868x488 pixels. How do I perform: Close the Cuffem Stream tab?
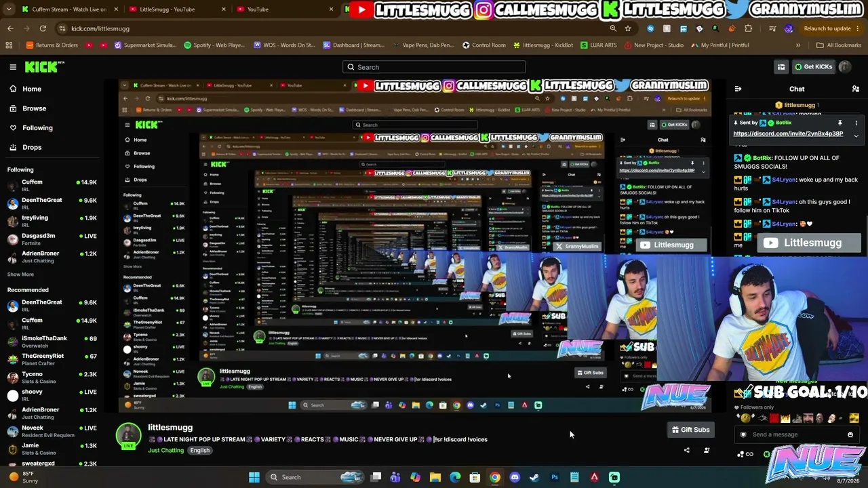pyautogui.click(x=116, y=9)
